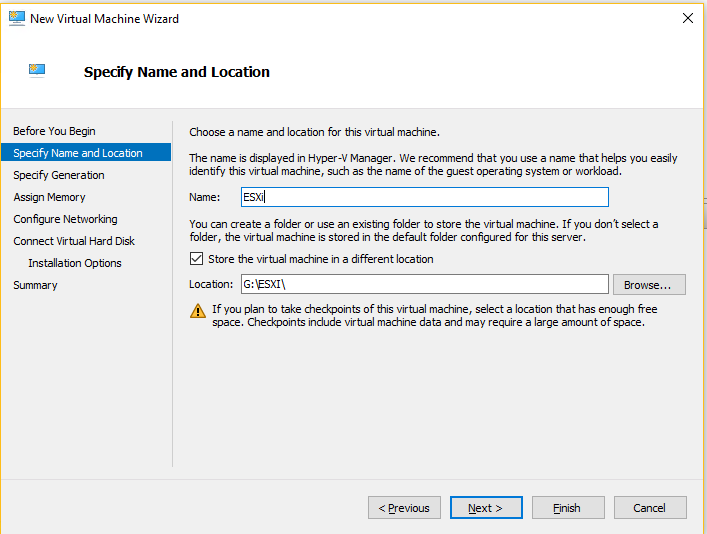Go to the Specify Generation step
This screenshot has height=534, width=707.
(59, 175)
